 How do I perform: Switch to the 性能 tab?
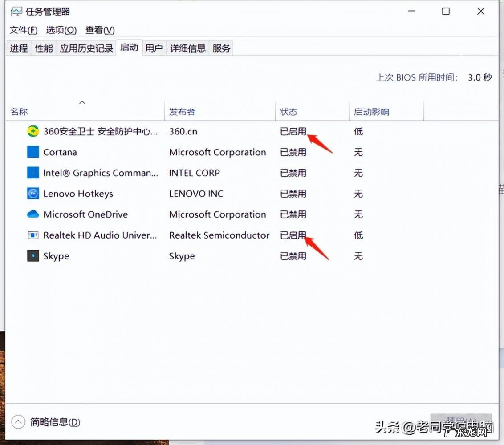coord(43,48)
